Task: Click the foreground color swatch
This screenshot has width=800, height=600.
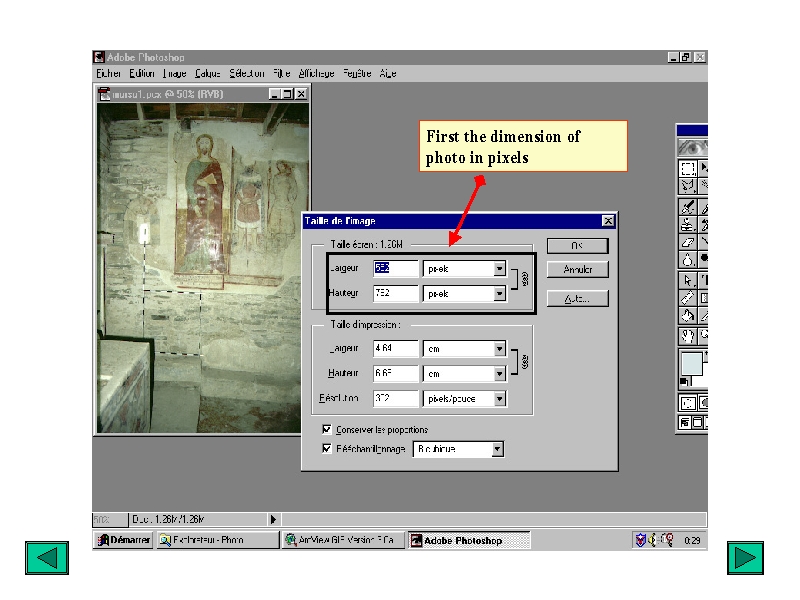Action: (x=692, y=366)
